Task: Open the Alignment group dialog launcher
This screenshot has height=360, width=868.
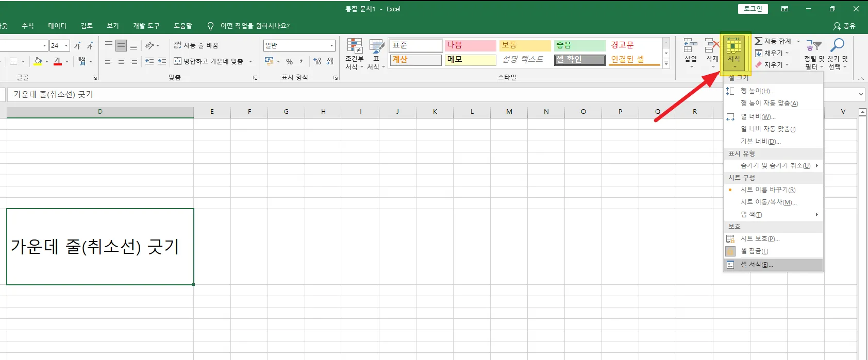Action: [x=255, y=78]
